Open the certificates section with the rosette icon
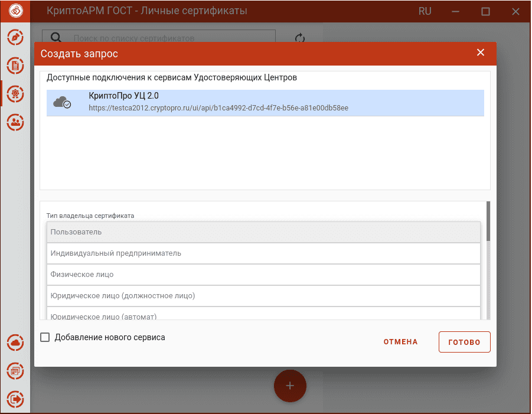 15,94
